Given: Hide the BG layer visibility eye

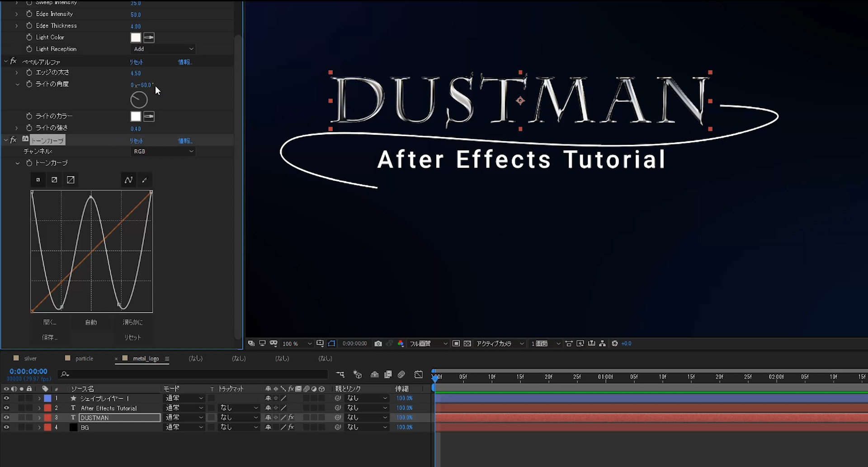Looking at the screenshot, I should (x=6, y=427).
